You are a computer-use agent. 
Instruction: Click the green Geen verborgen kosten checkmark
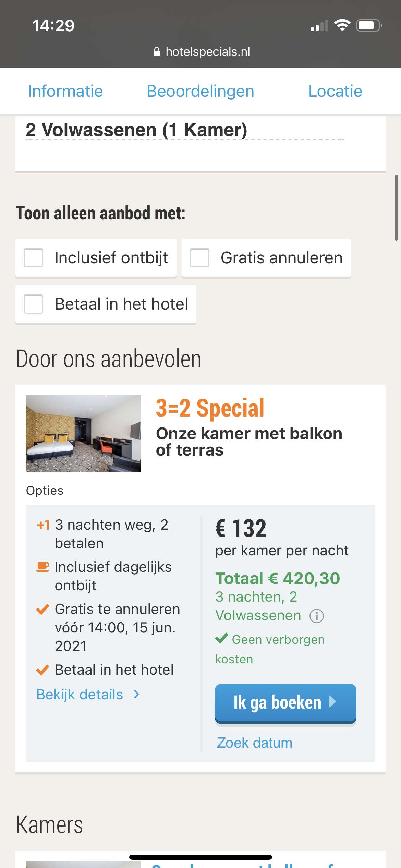[222, 638]
